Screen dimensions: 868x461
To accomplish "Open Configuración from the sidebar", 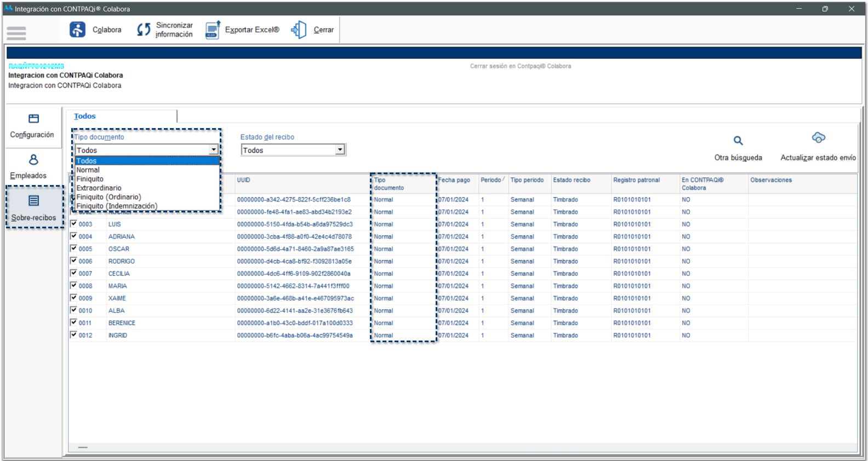I will point(33,126).
